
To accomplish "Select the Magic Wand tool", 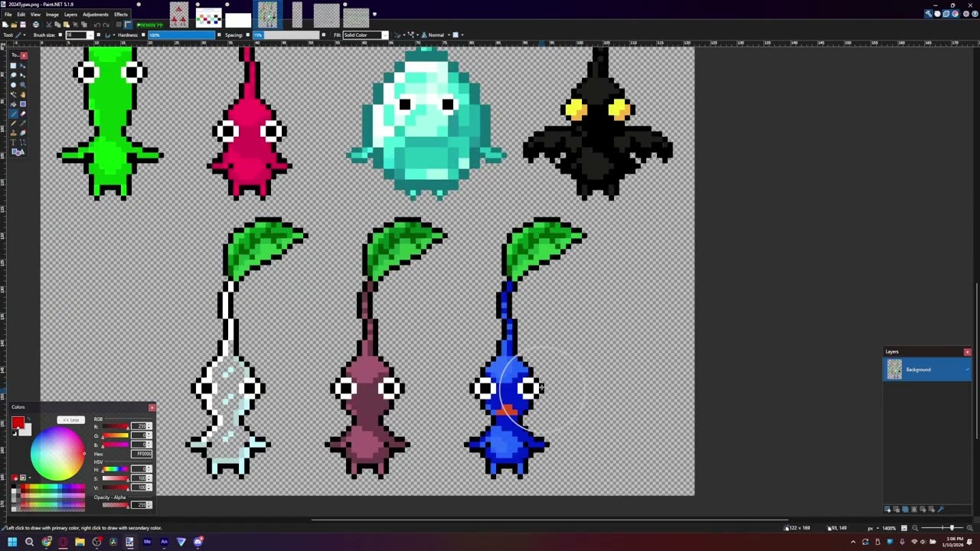I will pos(13,94).
